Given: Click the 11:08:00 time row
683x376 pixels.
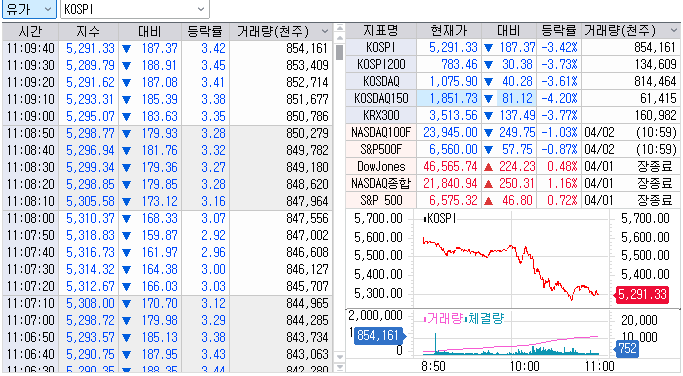Looking at the screenshot, I should pos(167,218).
